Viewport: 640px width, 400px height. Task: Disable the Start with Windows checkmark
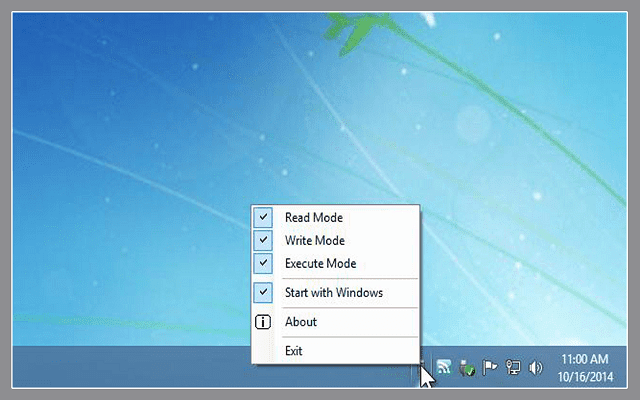pyautogui.click(x=263, y=293)
